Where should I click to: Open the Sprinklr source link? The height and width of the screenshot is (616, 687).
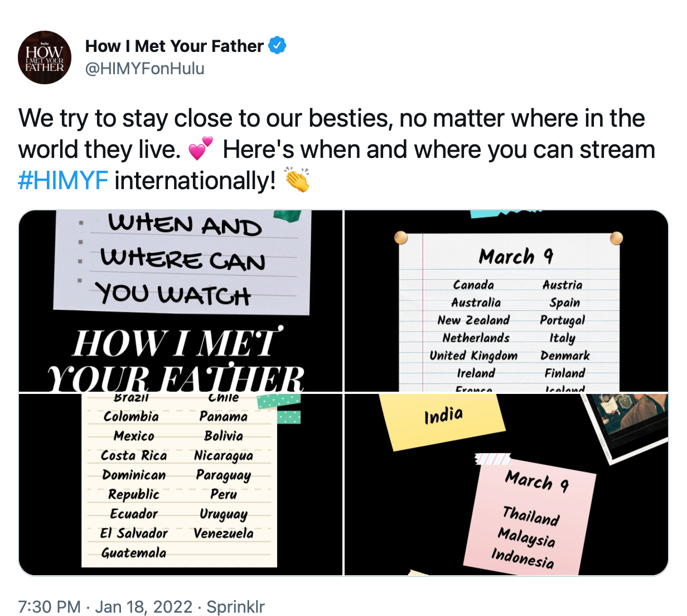tap(235, 606)
